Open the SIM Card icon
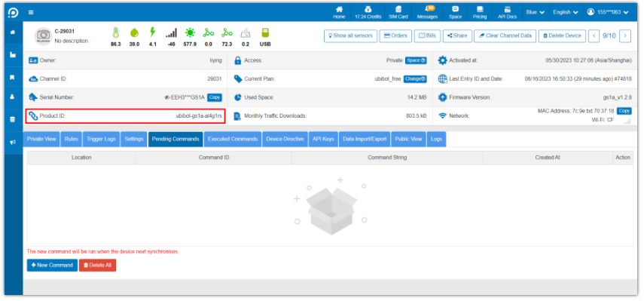 (398, 12)
